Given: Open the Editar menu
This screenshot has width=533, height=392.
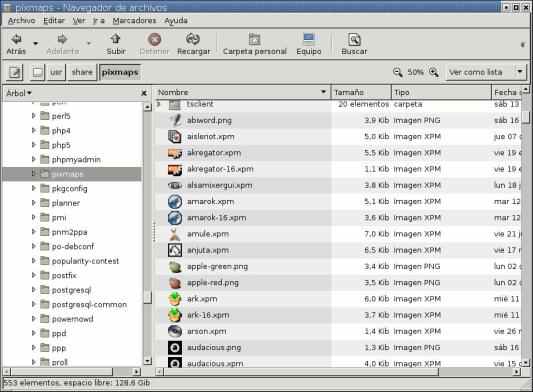Looking at the screenshot, I should click(x=54, y=21).
